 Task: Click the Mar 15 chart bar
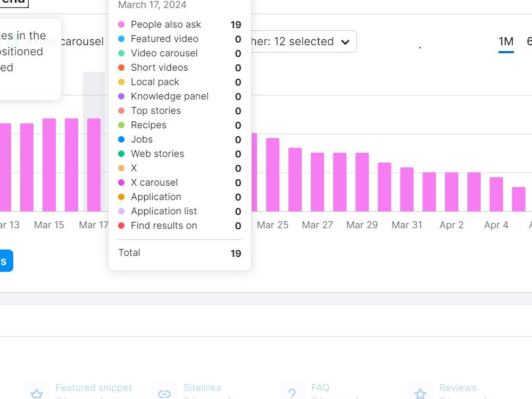coord(49,165)
